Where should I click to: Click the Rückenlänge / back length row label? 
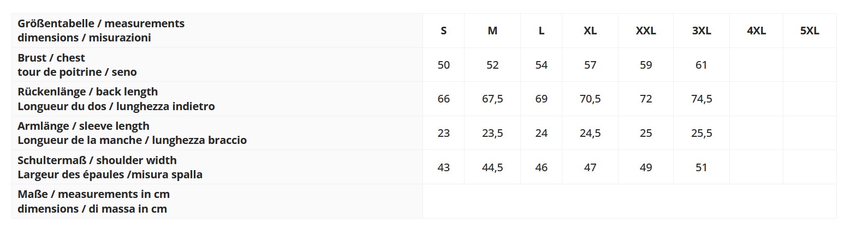[x=116, y=99]
